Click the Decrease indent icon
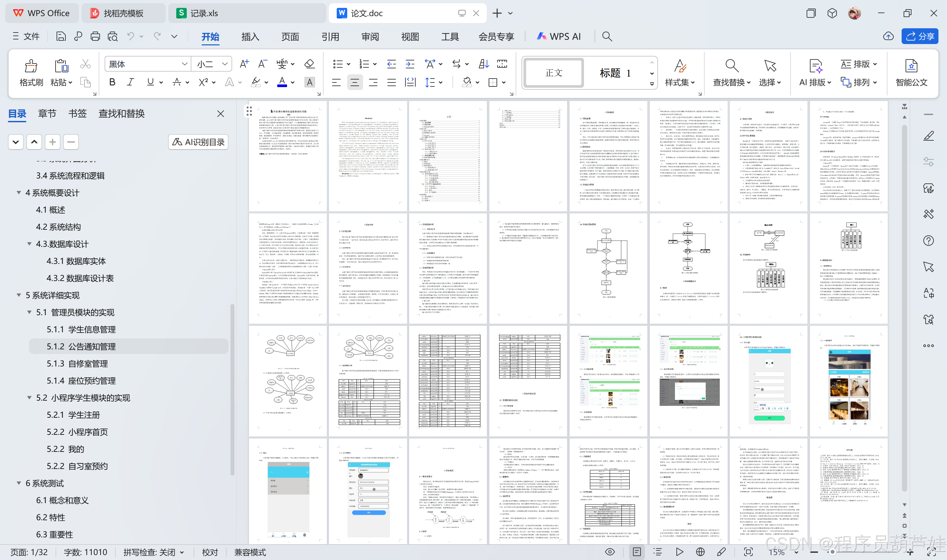The image size is (947, 560). [x=391, y=64]
